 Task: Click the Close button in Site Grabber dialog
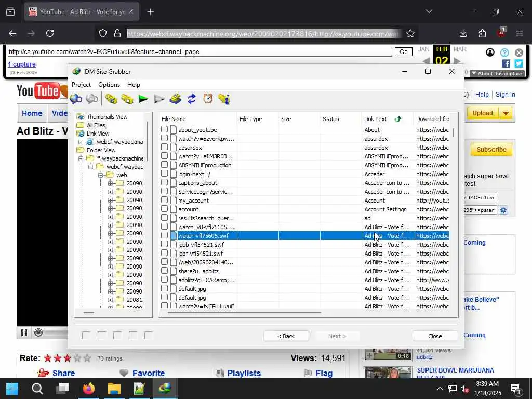pos(435,336)
